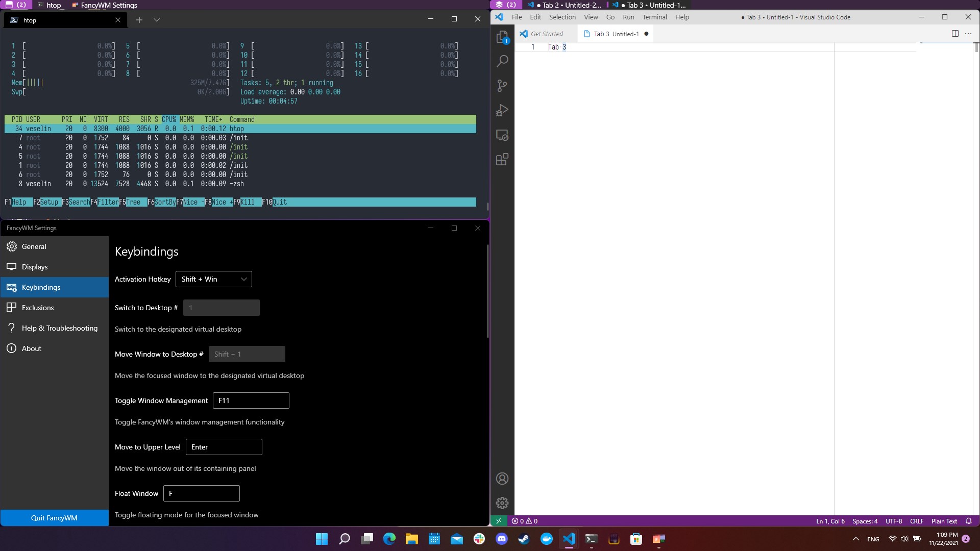980x551 pixels.
Task: Click Split Editor Right icon
Action: point(955,34)
